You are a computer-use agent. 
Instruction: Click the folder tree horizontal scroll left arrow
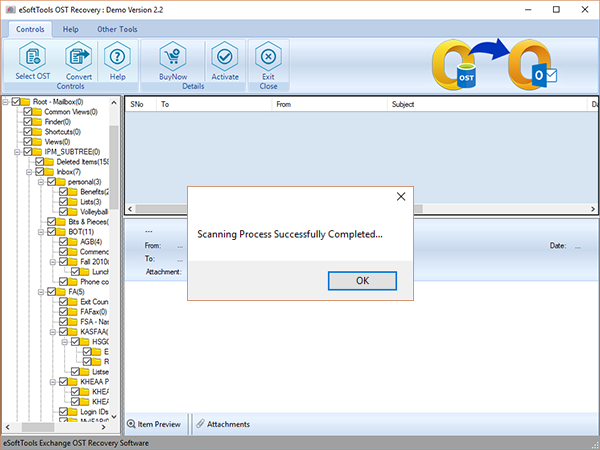coord(7,427)
